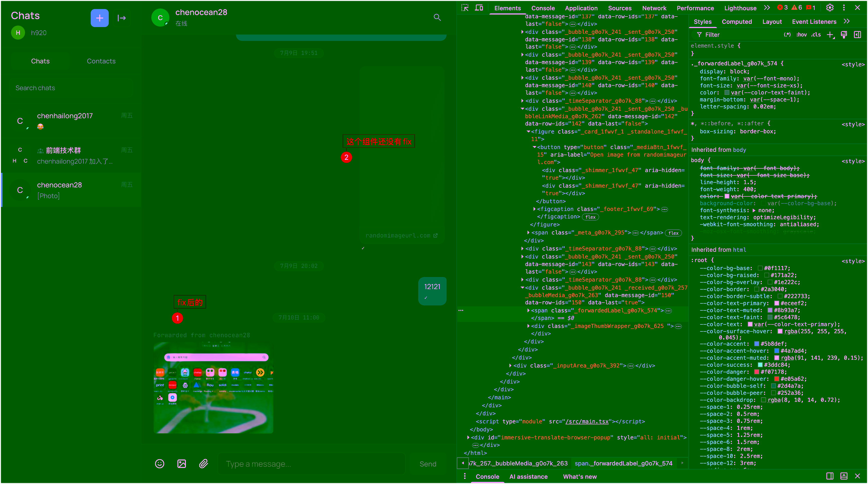Click the --color-danger red color swatch
This screenshot has width=868, height=484.
point(756,372)
